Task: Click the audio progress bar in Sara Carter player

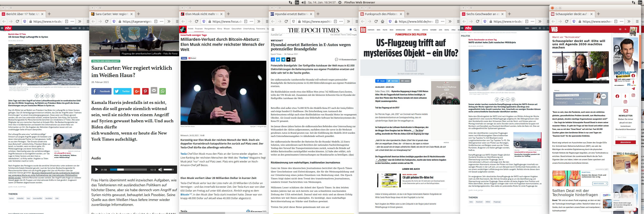Action: pyautogui.click(x=128, y=170)
